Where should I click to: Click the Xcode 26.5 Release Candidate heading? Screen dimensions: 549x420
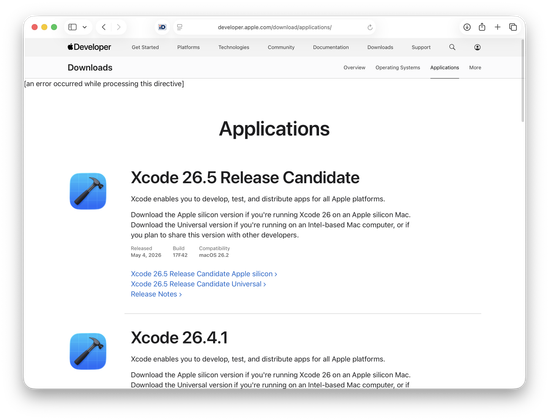245,177
